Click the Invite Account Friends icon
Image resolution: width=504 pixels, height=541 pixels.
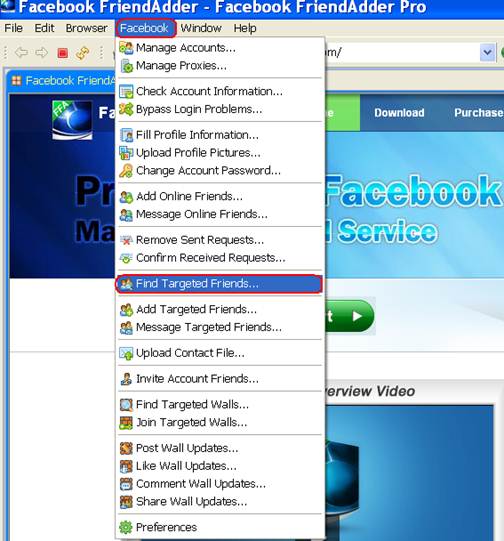point(126,379)
